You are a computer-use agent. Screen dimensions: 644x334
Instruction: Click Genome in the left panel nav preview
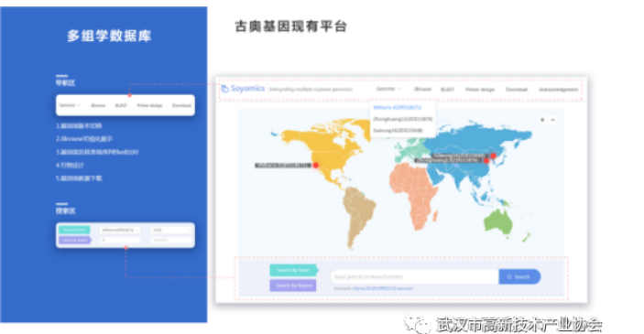click(x=69, y=105)
